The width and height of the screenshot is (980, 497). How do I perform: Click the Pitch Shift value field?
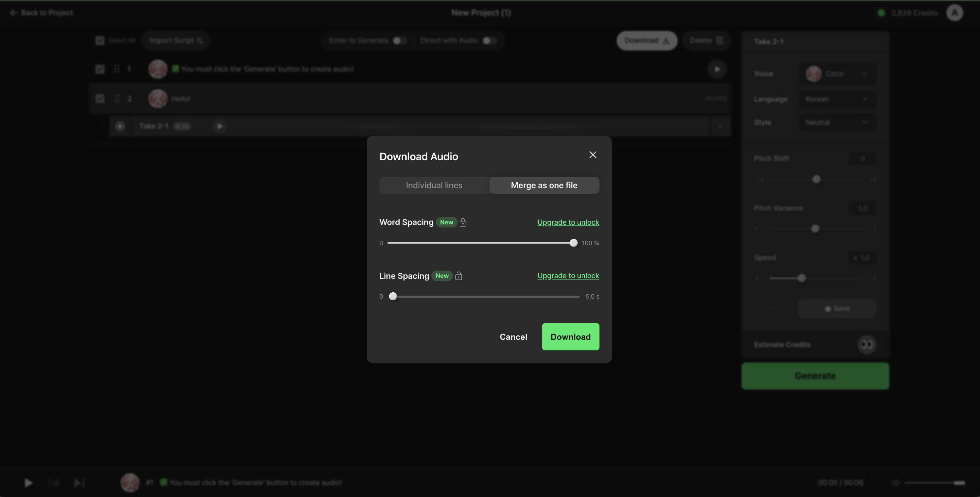coord(862,158)
